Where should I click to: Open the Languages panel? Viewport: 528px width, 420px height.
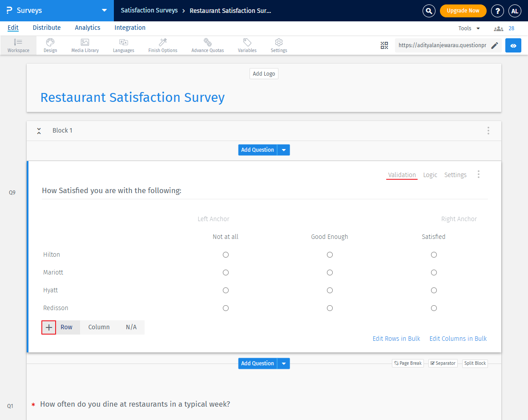pyautogui.click(x=123, y=45)
